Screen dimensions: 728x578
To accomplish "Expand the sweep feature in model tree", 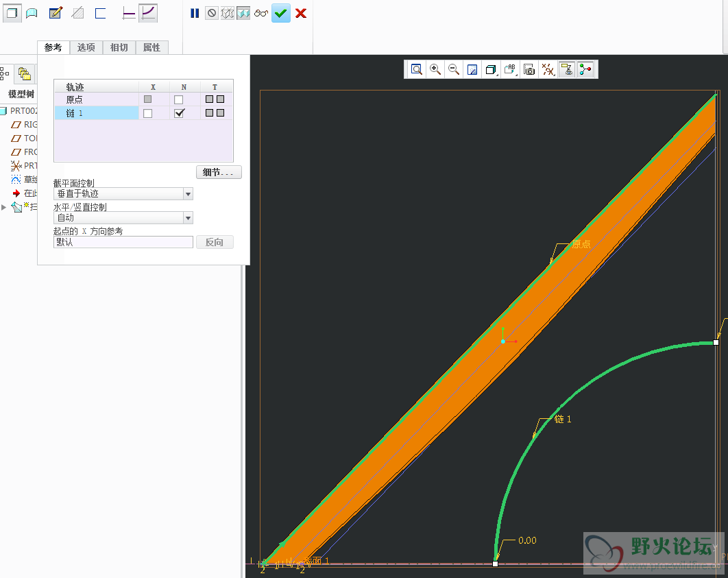I will 4,206.
